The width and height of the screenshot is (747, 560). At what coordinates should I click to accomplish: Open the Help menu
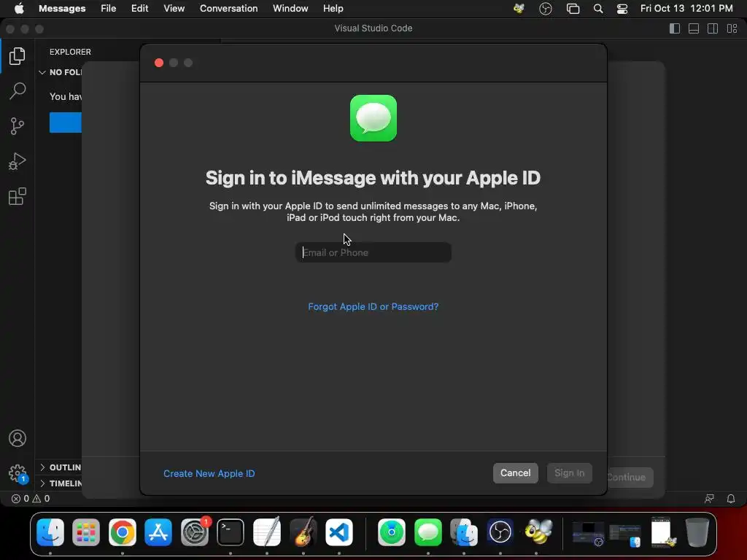(x=333, y=9)
